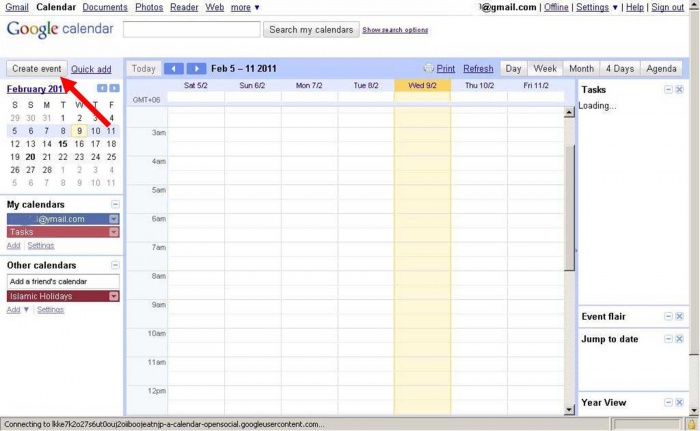Select February 20 in the mini calendar
This screenshot has width=700, height=431.
click(x=30, y=157)
